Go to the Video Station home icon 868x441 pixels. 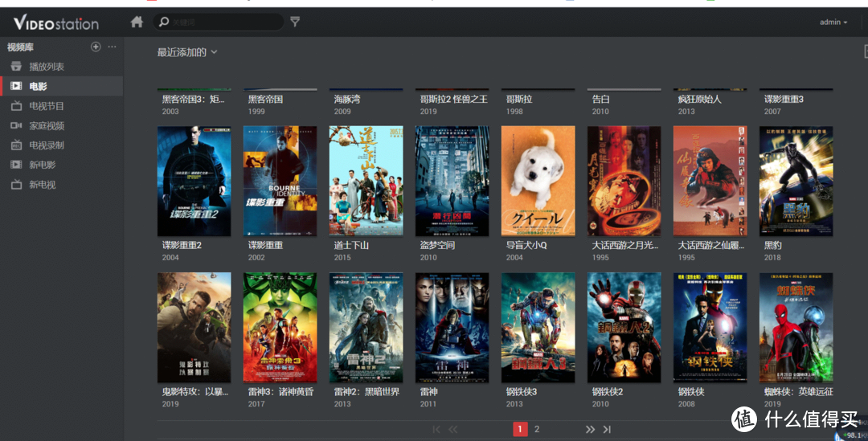point(137,22)
